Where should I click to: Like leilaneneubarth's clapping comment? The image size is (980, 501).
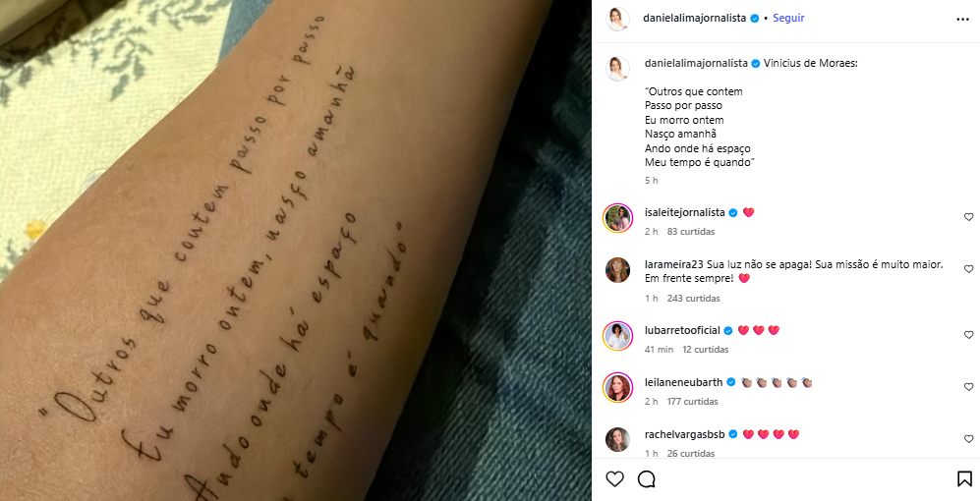969,387
